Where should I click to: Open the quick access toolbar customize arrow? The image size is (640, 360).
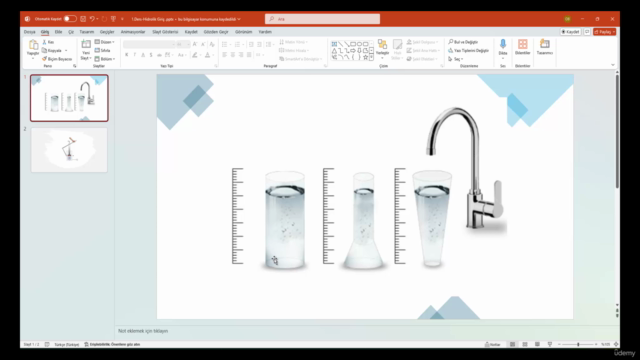click(x=122, y=19)
